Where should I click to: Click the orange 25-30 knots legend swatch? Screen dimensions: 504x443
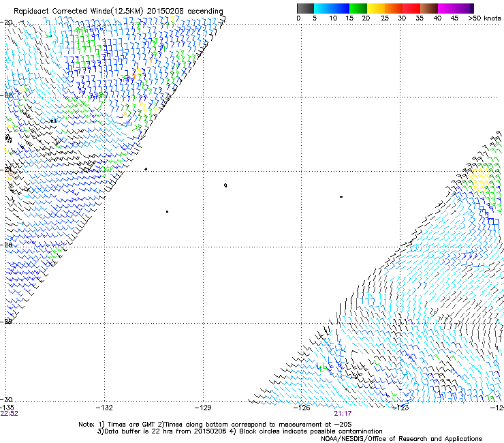(394, 8)
